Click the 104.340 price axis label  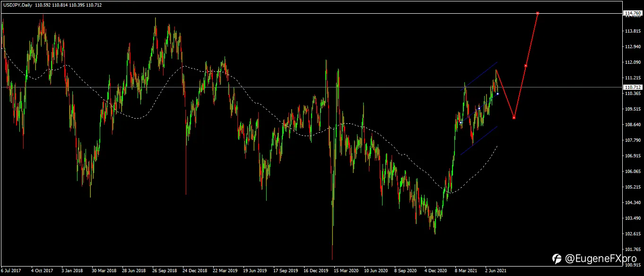coord(632,203)
